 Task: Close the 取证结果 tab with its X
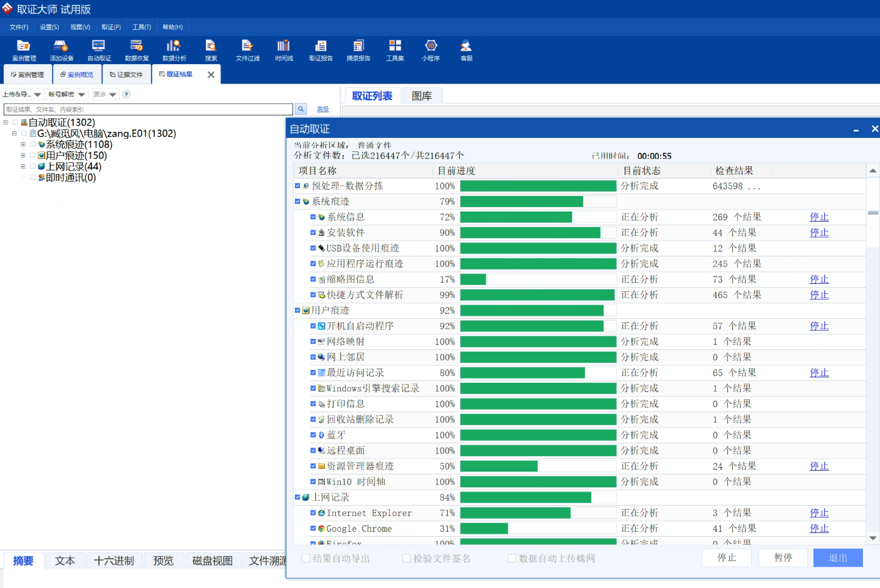pyautogui.click(x=211, y=74)
